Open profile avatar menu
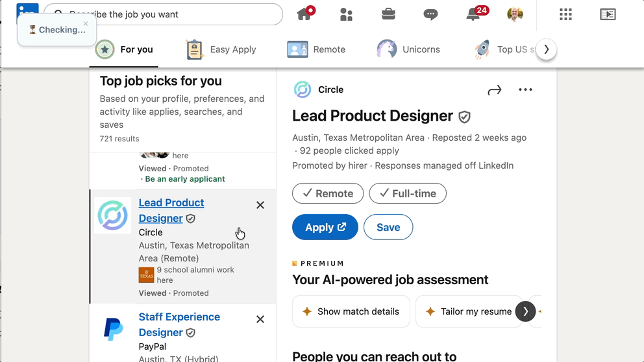644x362 pixels. pos(515,14)
